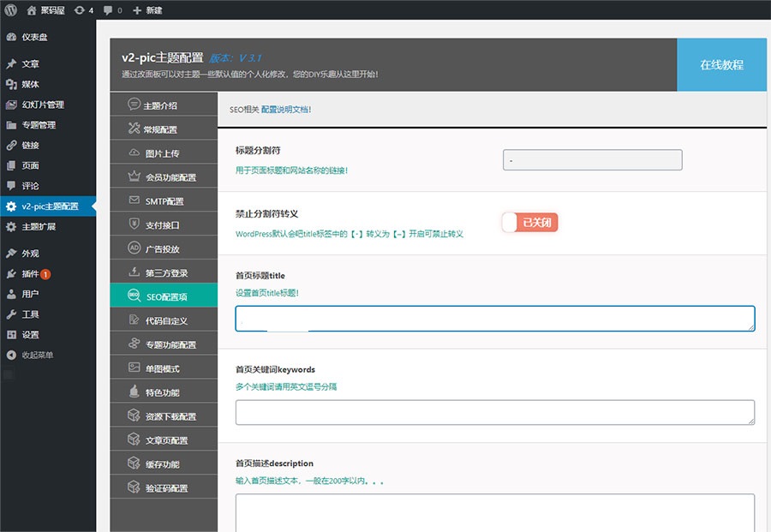This screenshot has height=532, width=771.
Task: Open the comments bubble icon in top bar
Action: coord(108,9)
